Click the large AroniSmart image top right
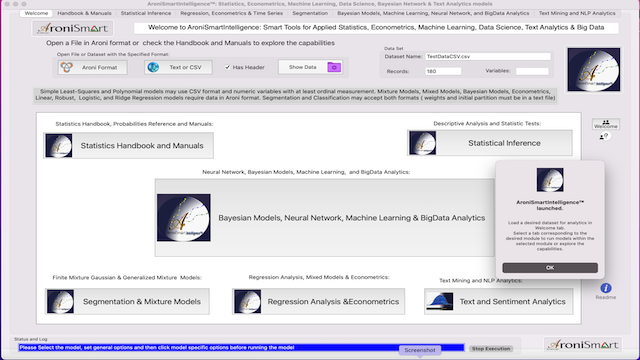 click(x=593, y=69)
